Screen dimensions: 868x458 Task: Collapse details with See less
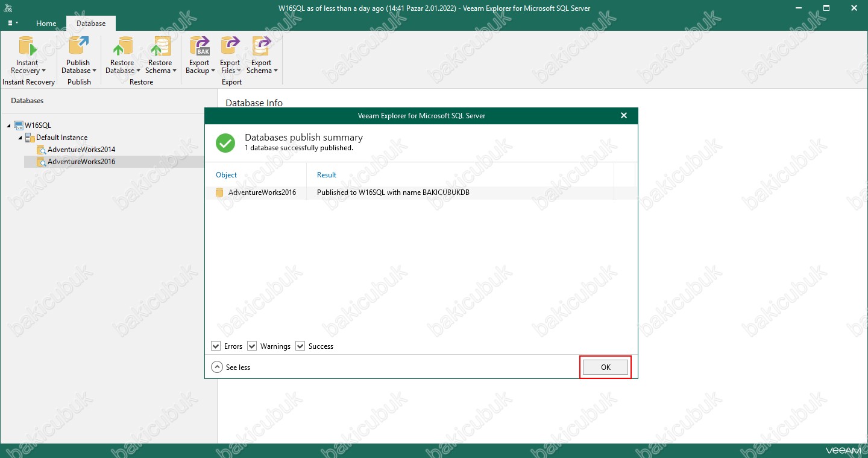(231, 367)
